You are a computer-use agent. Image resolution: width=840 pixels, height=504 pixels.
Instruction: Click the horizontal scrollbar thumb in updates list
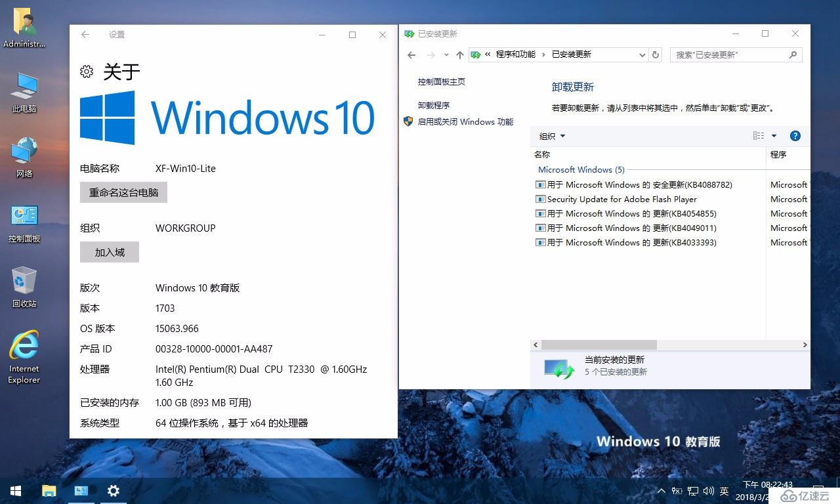[x=599, y=345]
